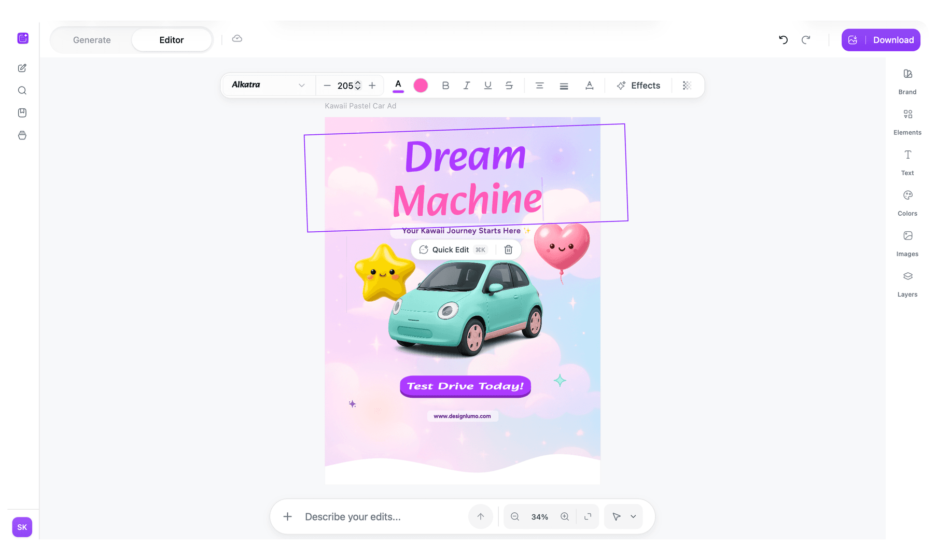936x560 pixels.
Task: Toggle bold formatting in the text toolbar
Action: pyautogui.click(x=445, y=86)
